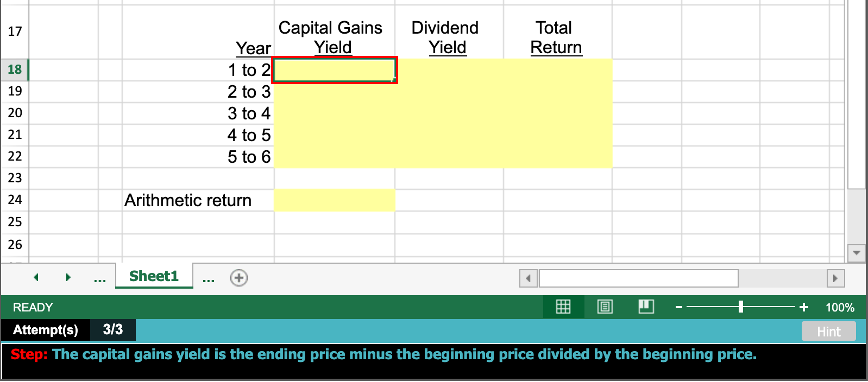The height and width of the screenshot is (382, 868).
Task: Click the Hint button
Action: click(x=829, y=331)
